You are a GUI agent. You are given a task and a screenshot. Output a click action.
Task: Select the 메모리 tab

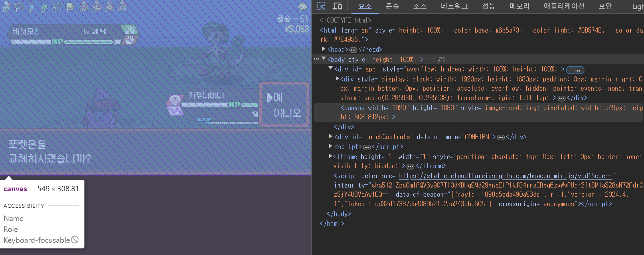[x=519, y=6]
